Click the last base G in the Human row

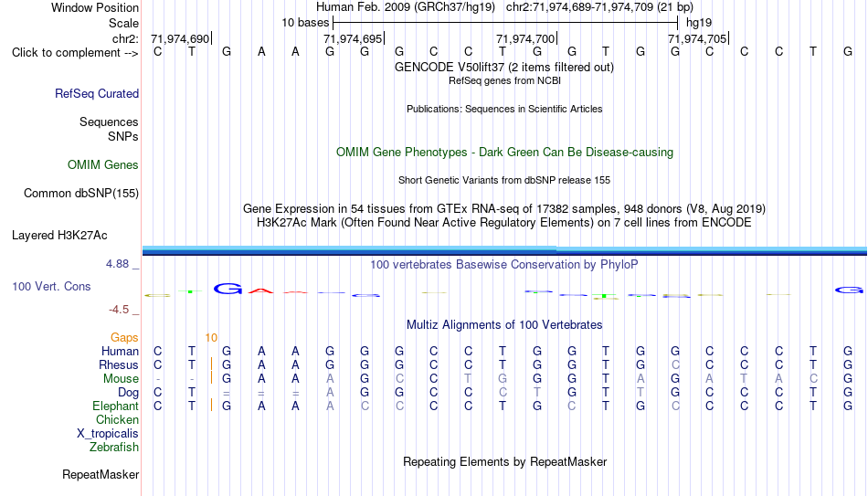click(848, 351)
